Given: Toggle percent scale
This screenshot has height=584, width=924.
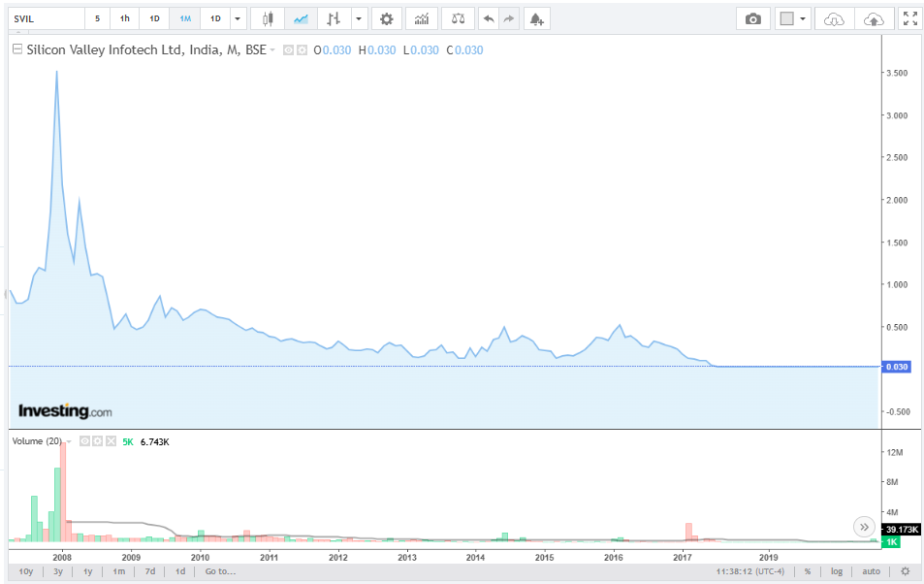Looking at the screenshot, I should tap(808, 571).
